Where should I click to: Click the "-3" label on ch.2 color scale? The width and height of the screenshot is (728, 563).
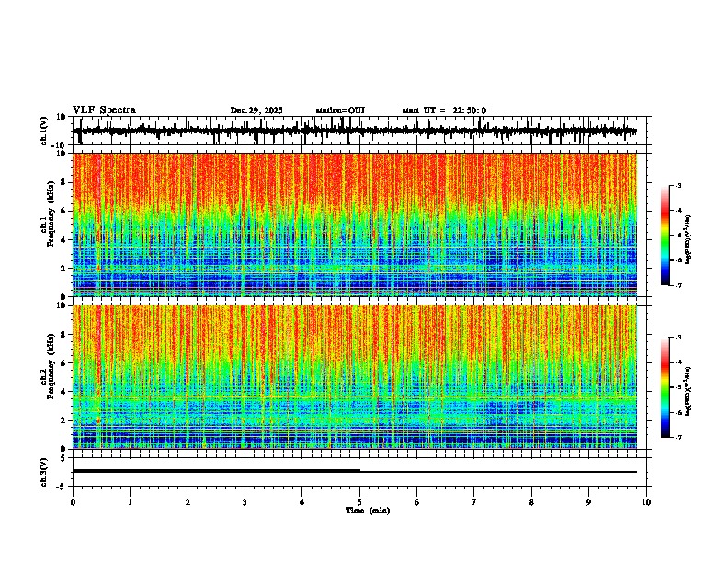pyautogui.click(x=678, y=338)
